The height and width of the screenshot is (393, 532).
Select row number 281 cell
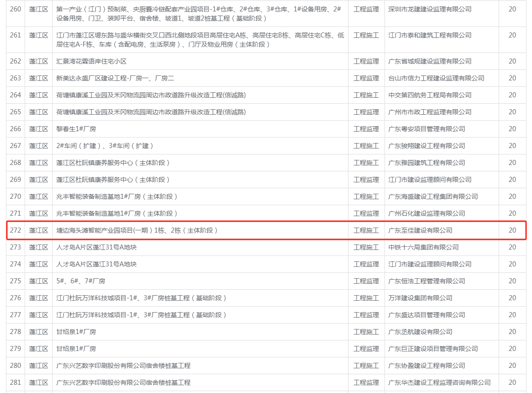(x=16, y=382)
